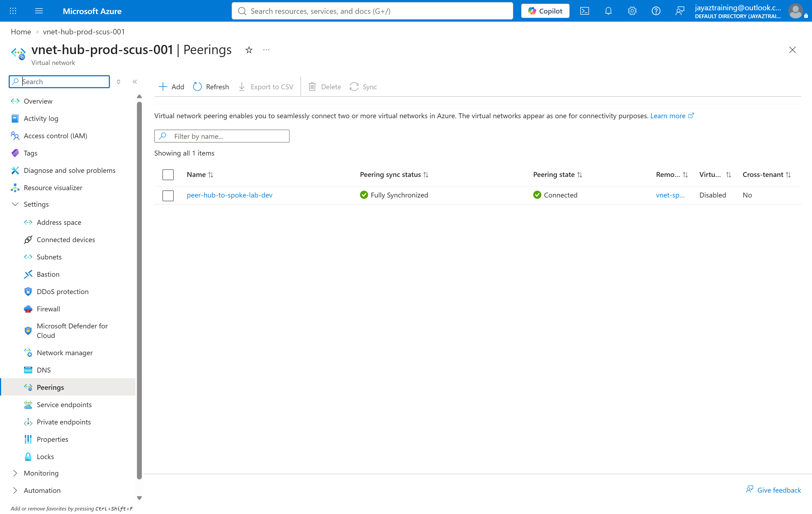Open the Azure portal app launcher grid
Screen dimensions: 812x514
click(13, 11)
